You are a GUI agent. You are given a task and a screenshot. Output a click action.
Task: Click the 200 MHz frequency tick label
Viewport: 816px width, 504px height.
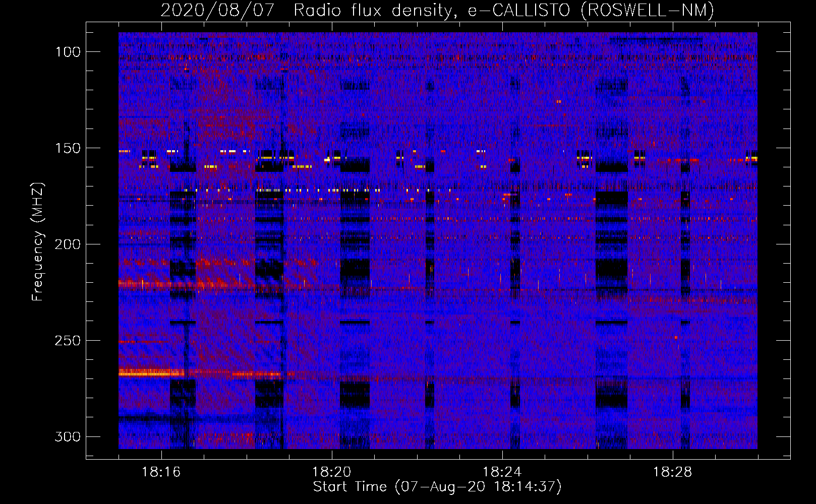click(68, 244)
